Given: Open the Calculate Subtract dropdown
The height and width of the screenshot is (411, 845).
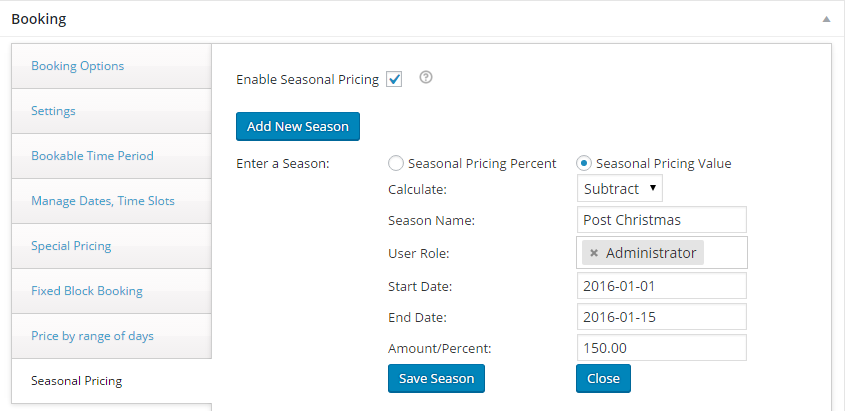Looking at the screenshot, I should coord(620,189).
